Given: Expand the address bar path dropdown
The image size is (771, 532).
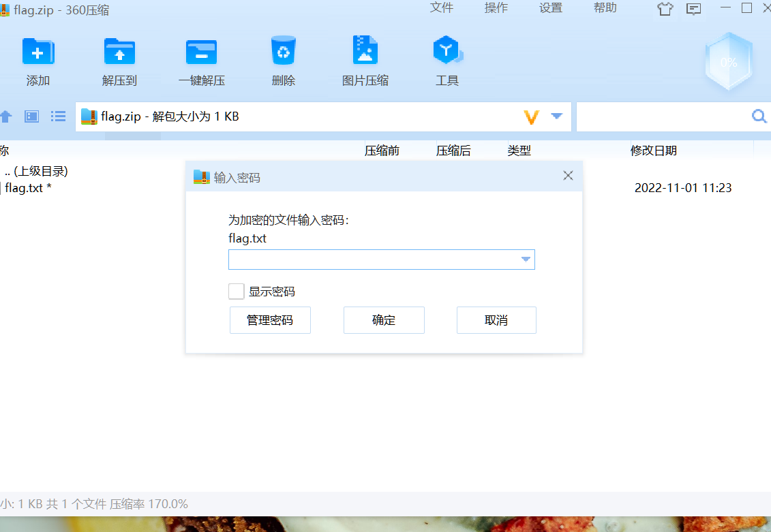Looking at the screenshot, I should (556, 116).
